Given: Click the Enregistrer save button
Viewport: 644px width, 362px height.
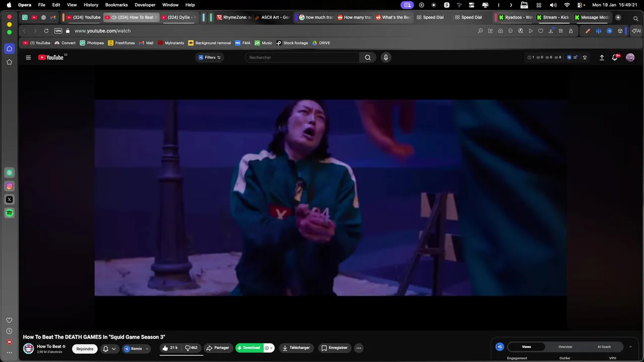Looking at the screenshot, I should click(334, 348).
